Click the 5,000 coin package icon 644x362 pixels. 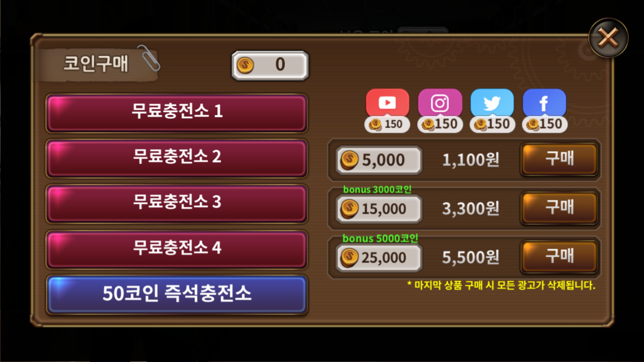(350, 160)
